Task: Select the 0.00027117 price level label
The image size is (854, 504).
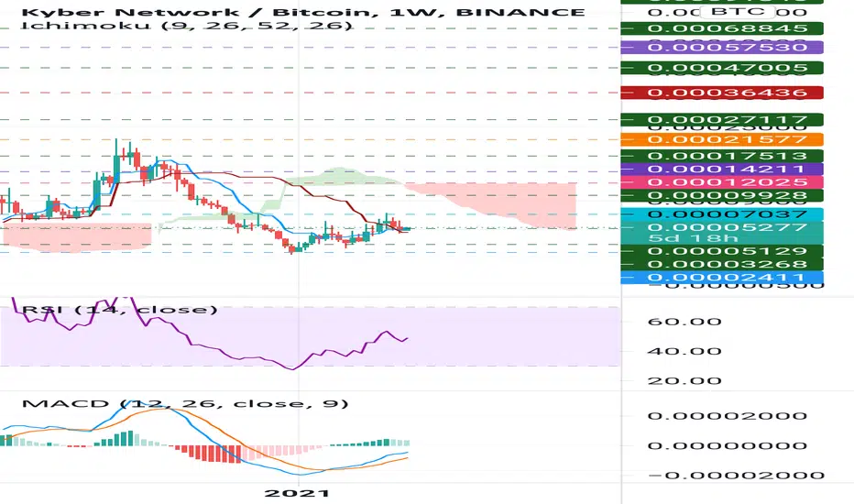Action: tap(722, 120)
